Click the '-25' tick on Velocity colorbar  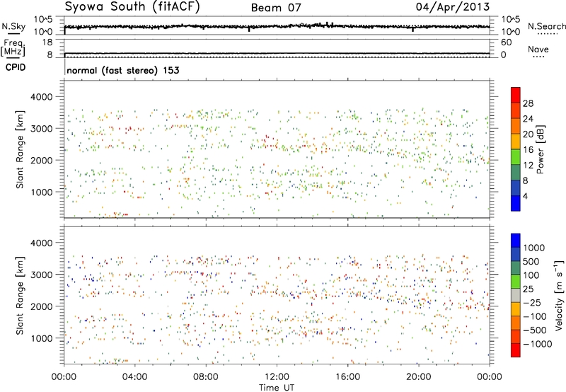(x=531, y=302)
